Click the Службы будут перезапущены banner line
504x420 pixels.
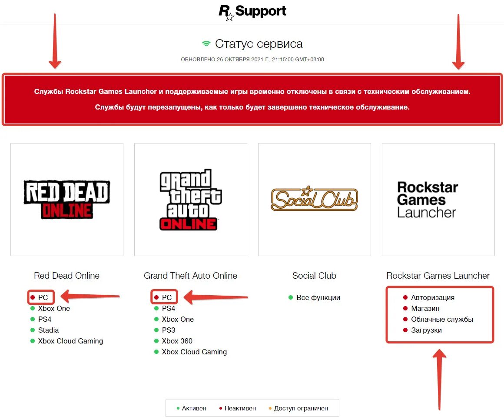[x=252, y=107]
